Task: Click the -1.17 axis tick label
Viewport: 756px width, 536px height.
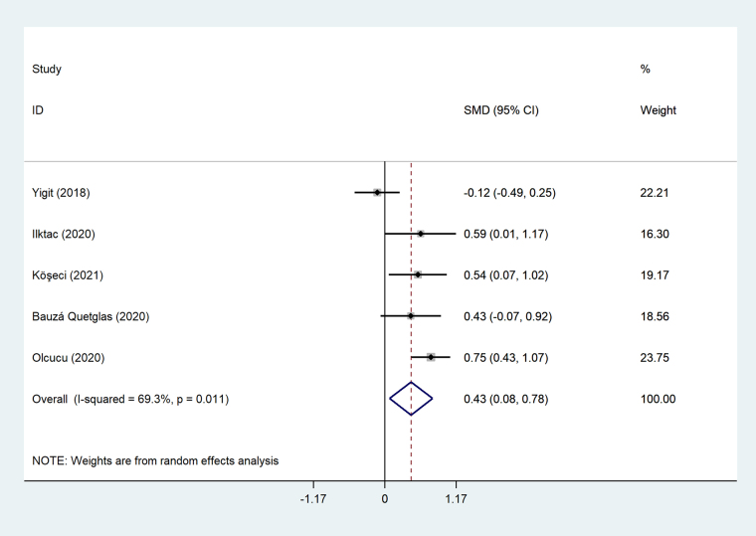Action: [313, 499]
